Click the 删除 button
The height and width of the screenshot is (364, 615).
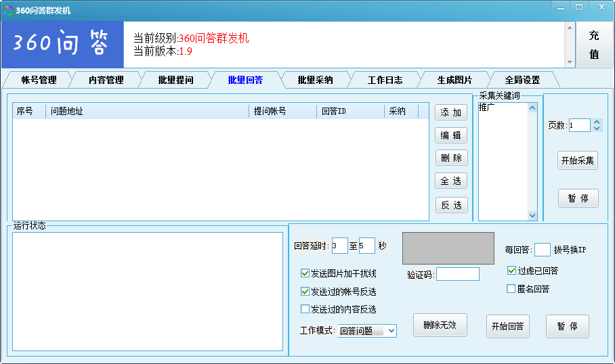click(x=452, y=158)
